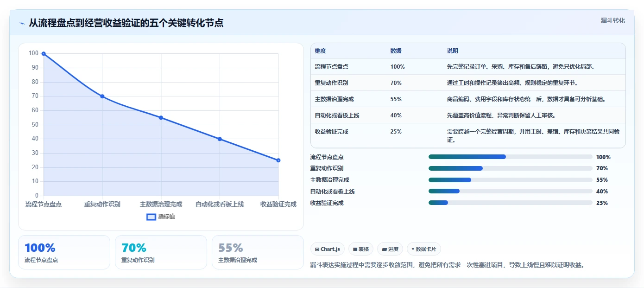
Task: Click the 25% value in the table
Action: coord(396,132)
